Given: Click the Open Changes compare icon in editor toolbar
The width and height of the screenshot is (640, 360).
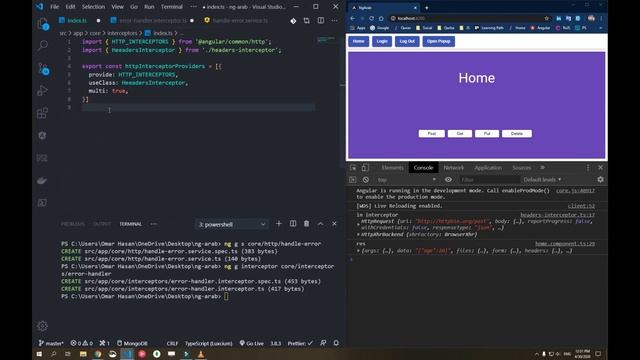Looking at the screenshot, I should [307, 20].
